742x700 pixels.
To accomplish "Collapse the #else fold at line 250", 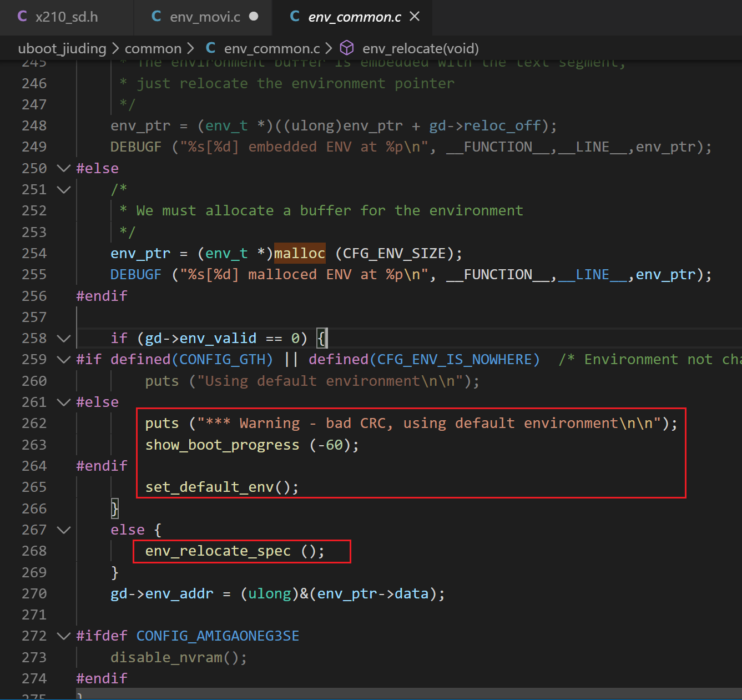I will point(64,168).
